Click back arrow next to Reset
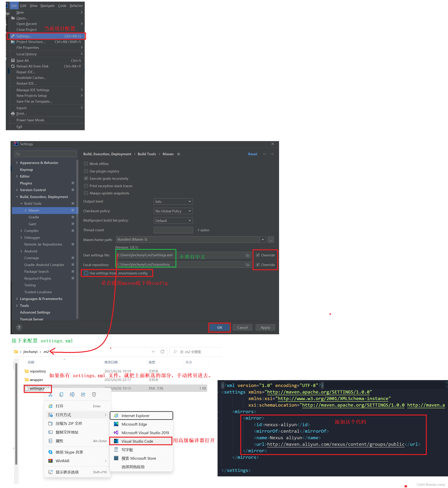 click(x=265, y=154)
